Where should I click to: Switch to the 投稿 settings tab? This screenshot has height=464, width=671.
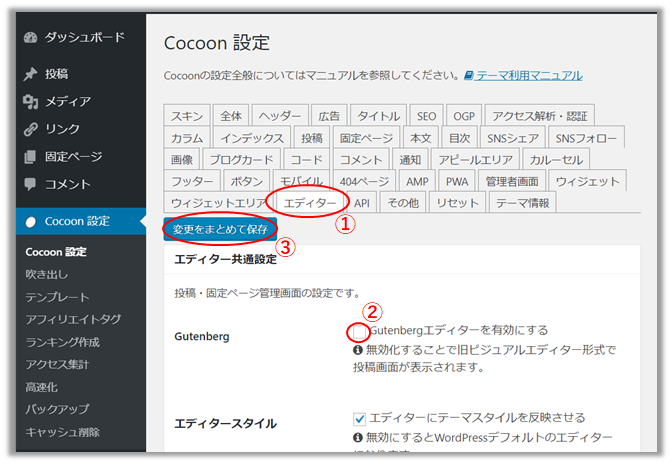(x=312, y=137)
